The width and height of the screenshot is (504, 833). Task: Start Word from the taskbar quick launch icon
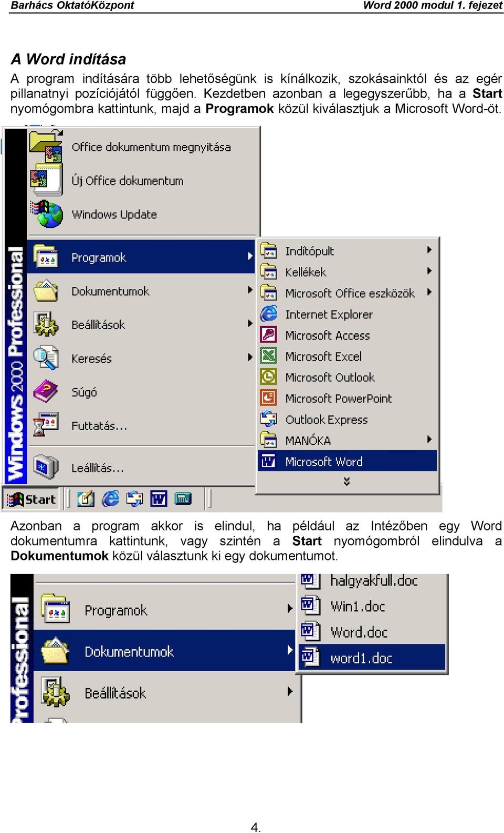[159, 498]
